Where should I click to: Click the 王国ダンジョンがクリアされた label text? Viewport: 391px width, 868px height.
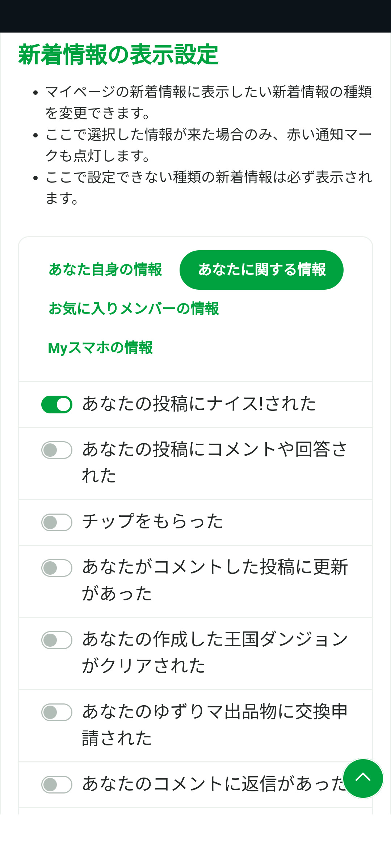click(x=214, y=652)
